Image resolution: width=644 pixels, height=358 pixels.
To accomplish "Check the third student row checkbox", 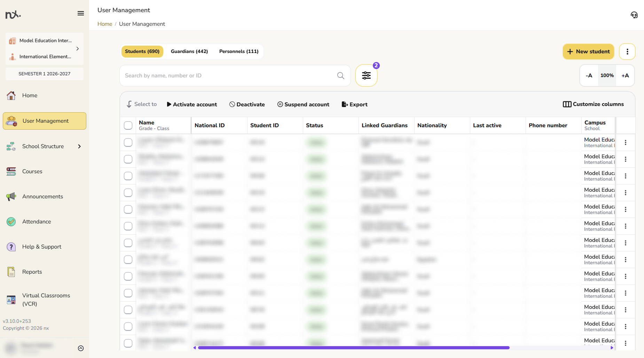I will pyautogui.click(x=128, y=176).
